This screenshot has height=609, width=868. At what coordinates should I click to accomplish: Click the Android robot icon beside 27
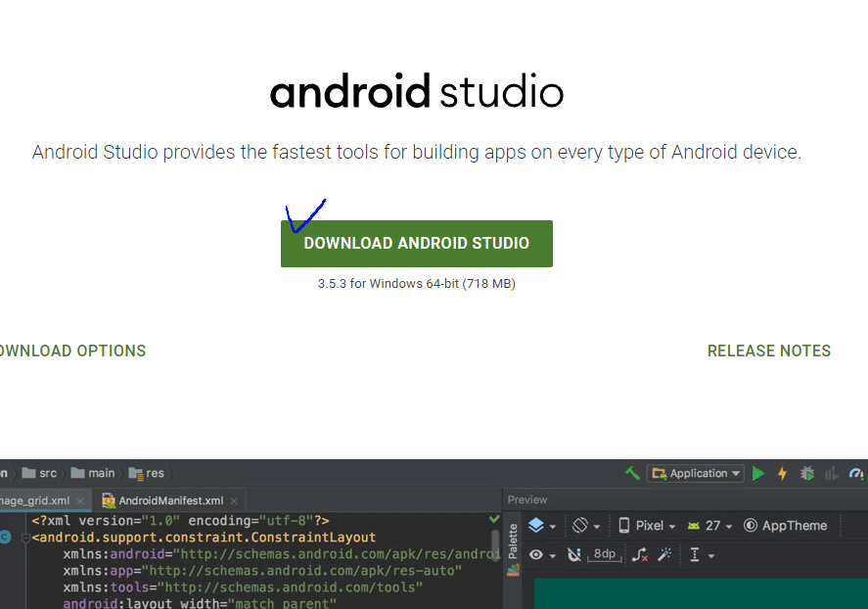694,526
